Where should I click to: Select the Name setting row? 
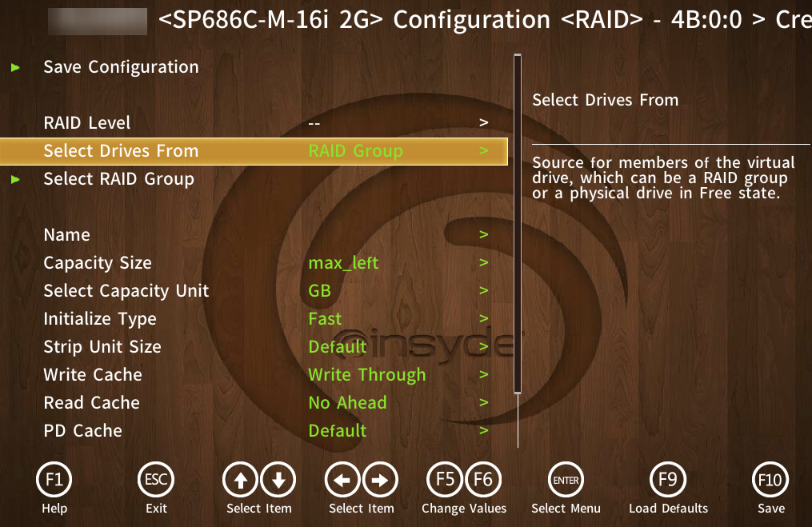click(x=254, y=235)
